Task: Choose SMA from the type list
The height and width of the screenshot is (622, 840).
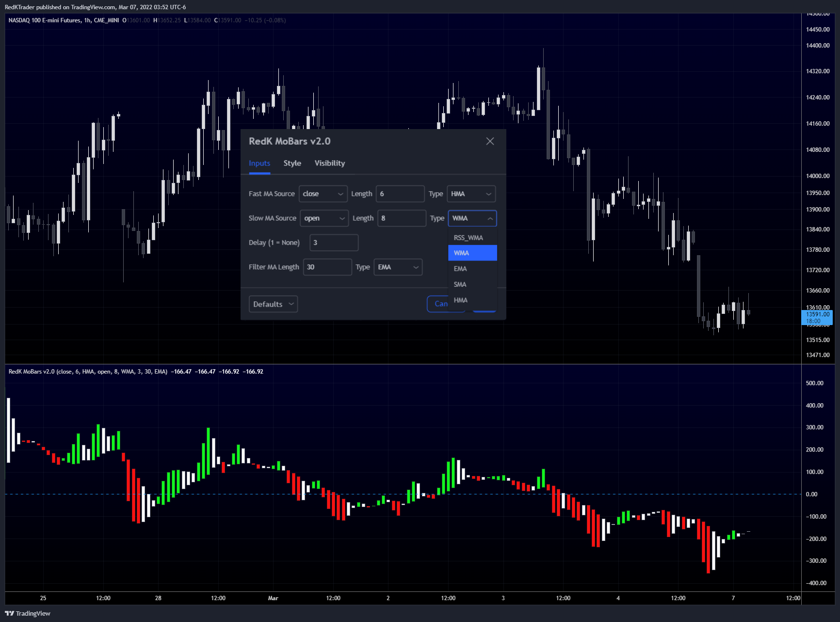Action: coord(472,284)
